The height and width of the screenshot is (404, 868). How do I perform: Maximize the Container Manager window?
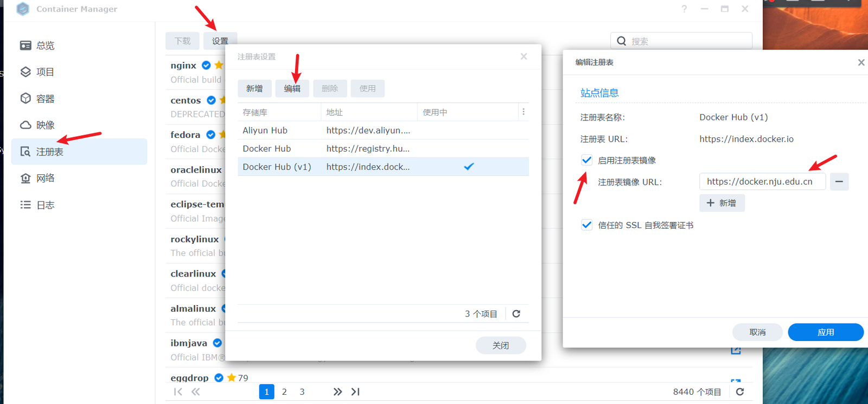pyautogui.click(x=724, y=9)
